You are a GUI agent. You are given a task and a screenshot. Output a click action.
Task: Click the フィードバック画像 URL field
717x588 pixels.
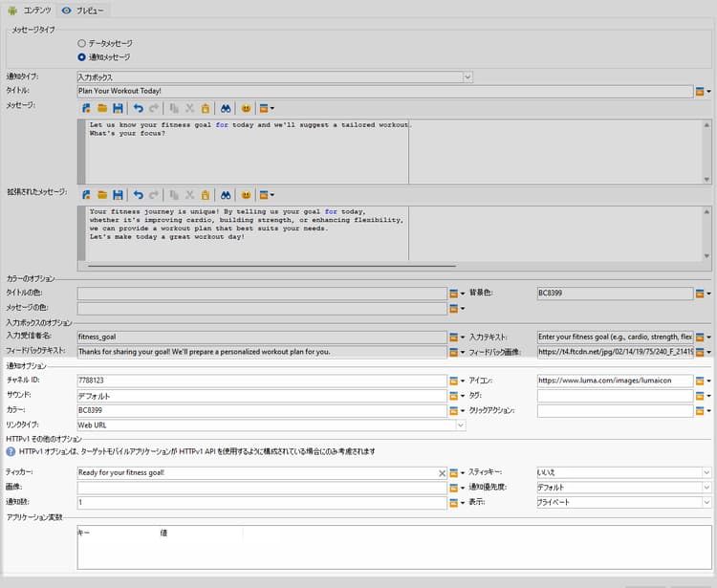click(615, 352)
